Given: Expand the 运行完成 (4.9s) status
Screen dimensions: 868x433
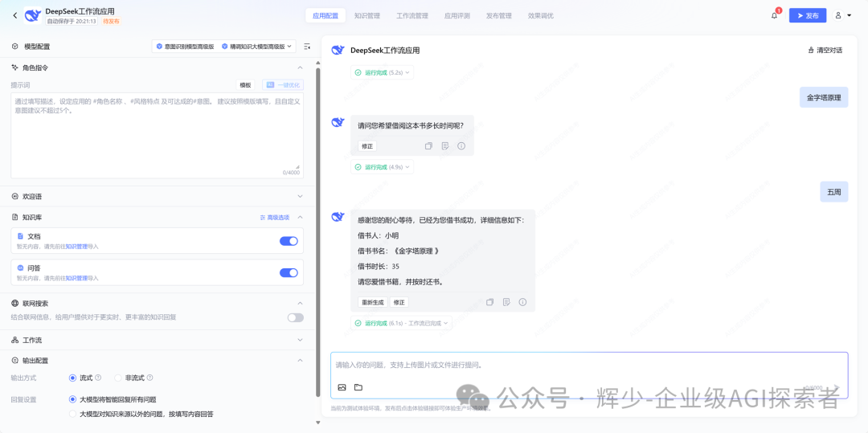Looking at the screenshot, I should 382,166.
